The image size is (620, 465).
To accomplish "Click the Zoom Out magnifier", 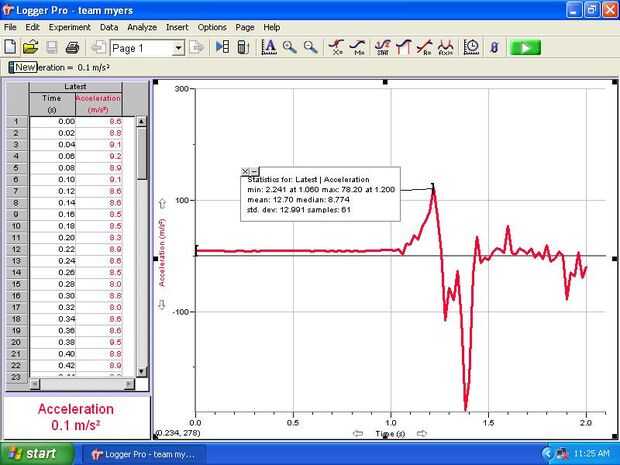I will [310, 47].
